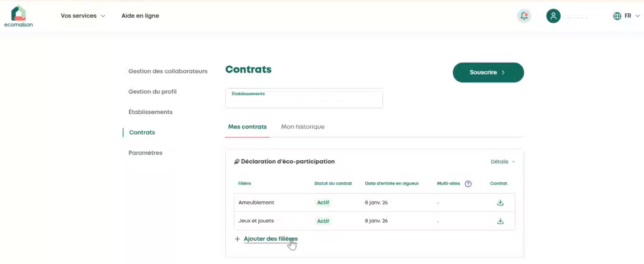Switch to the Mon historique tab
The image size is (644, 264).
(303, 127)
